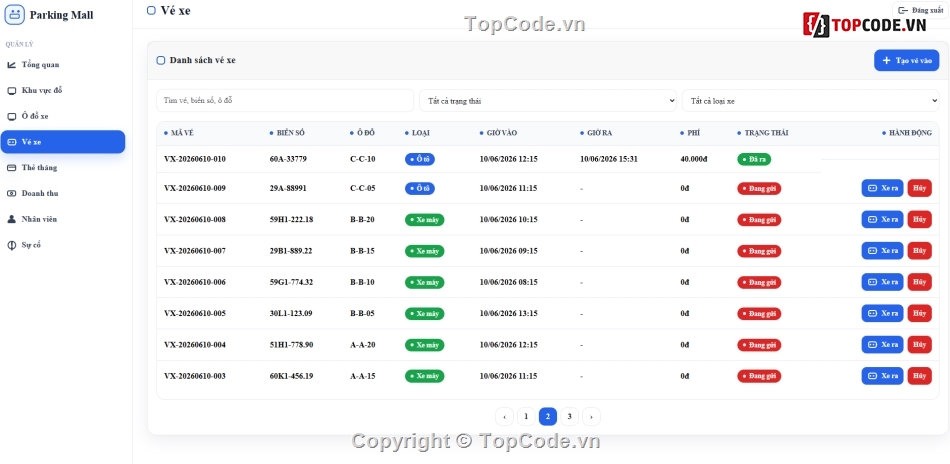Image resolution: width=950 pixels, height=464 pixels.
Task: Go to Khu vực đỗ menu item
Action: (x=63, y=91)
